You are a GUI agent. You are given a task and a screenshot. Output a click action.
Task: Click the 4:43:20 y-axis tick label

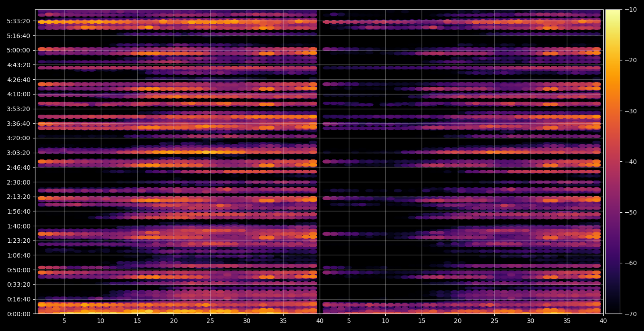point(19,65)
